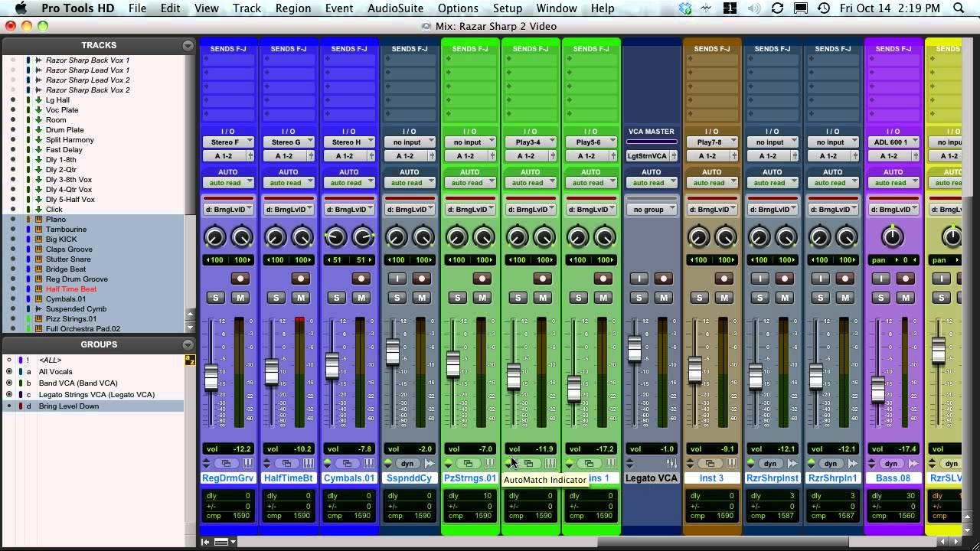Click the Legato VCA fader handle
The image size is (980, 551).
pos(634,349)
